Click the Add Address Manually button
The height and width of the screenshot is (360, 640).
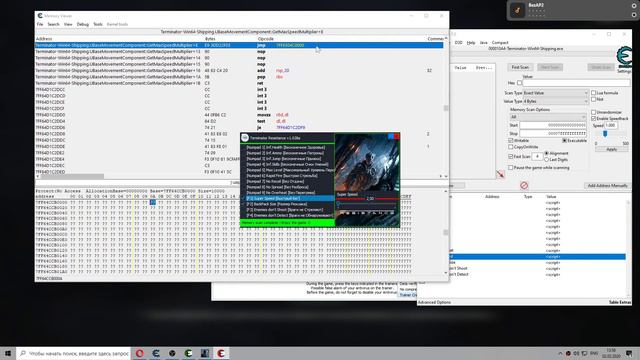(607, 186)
